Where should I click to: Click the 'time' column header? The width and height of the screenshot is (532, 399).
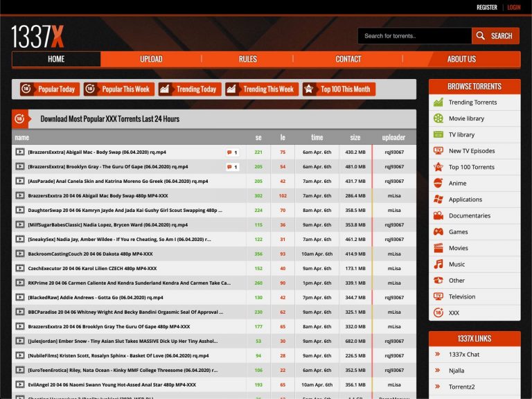click(317, 137)
